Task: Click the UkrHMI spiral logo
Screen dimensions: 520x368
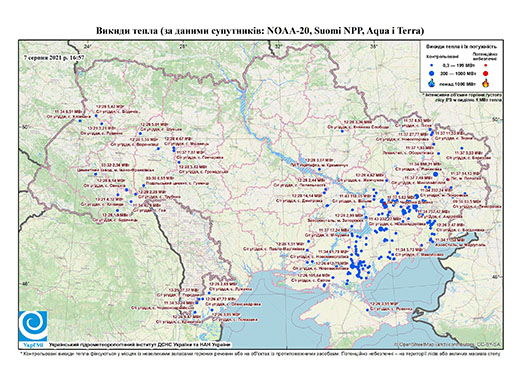Action: (33, 326)
